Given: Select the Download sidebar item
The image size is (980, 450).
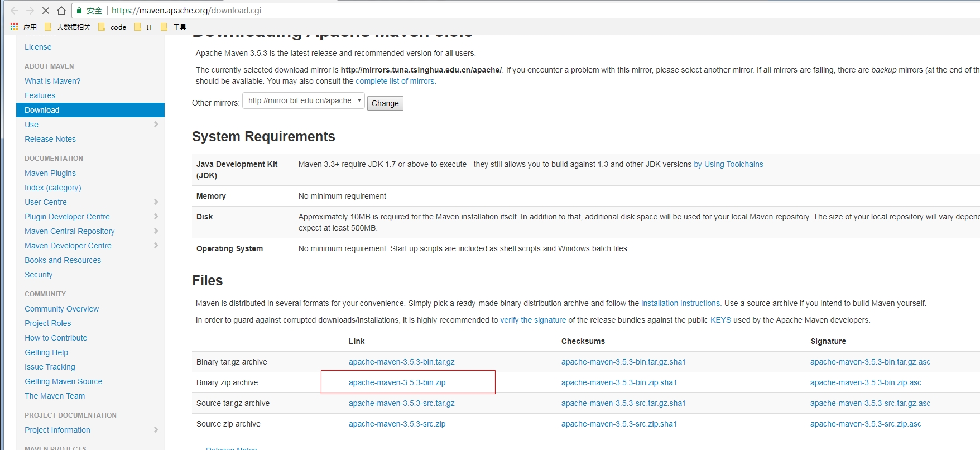Looking at the screenshot, I should click(90, 110).
